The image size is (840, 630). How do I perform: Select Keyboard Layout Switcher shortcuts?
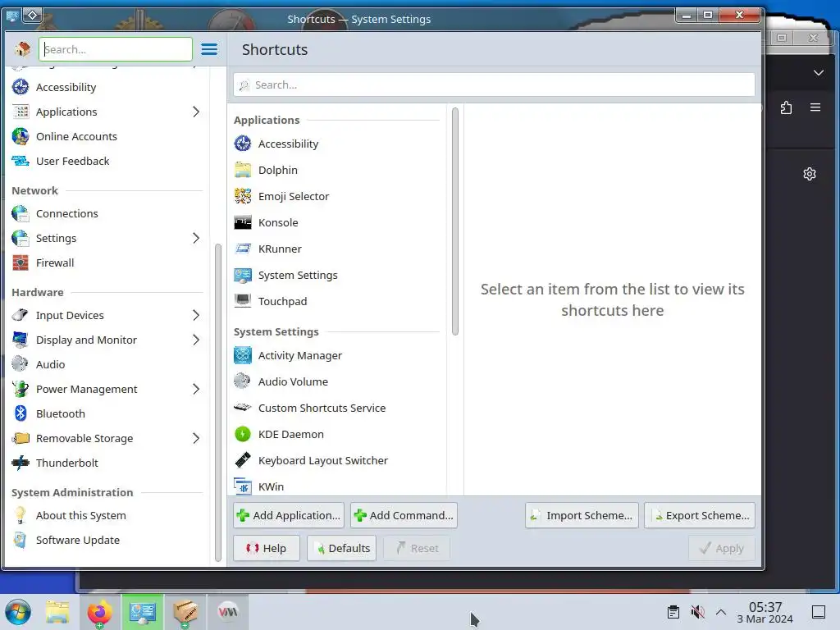(x=337, y=460)
